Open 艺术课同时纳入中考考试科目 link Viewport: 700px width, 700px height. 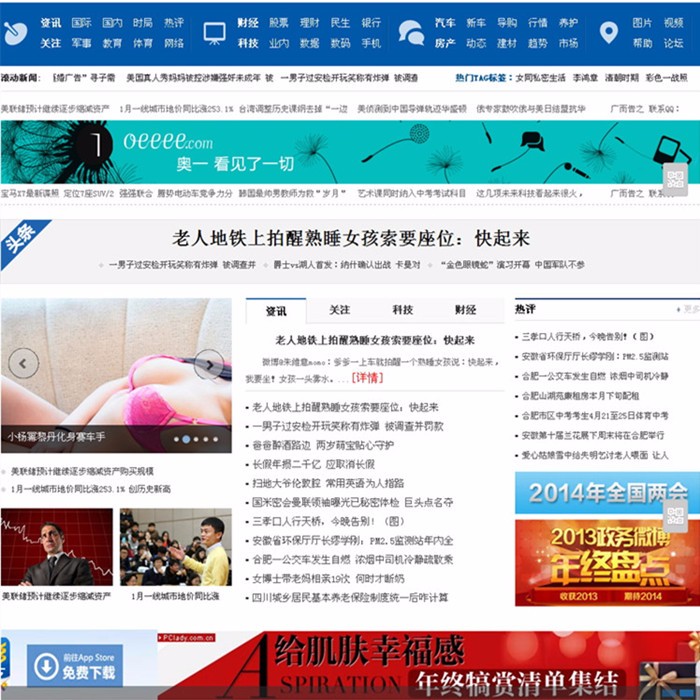click(412, 193)
